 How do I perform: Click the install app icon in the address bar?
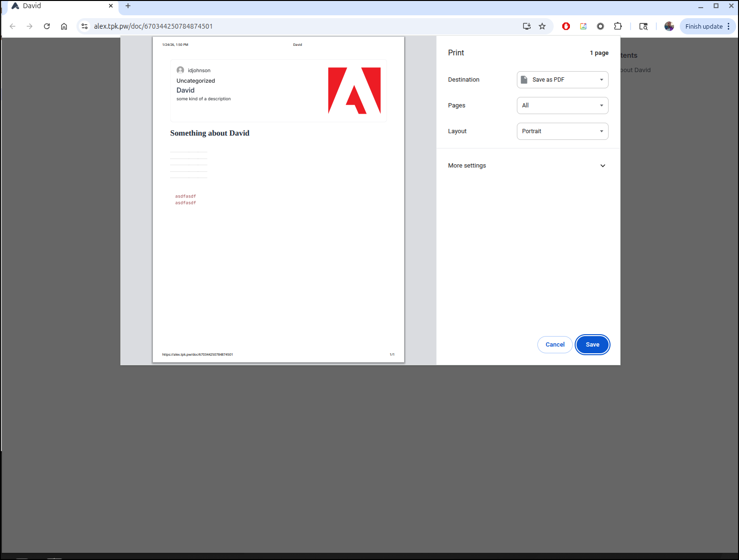[527, 26]
